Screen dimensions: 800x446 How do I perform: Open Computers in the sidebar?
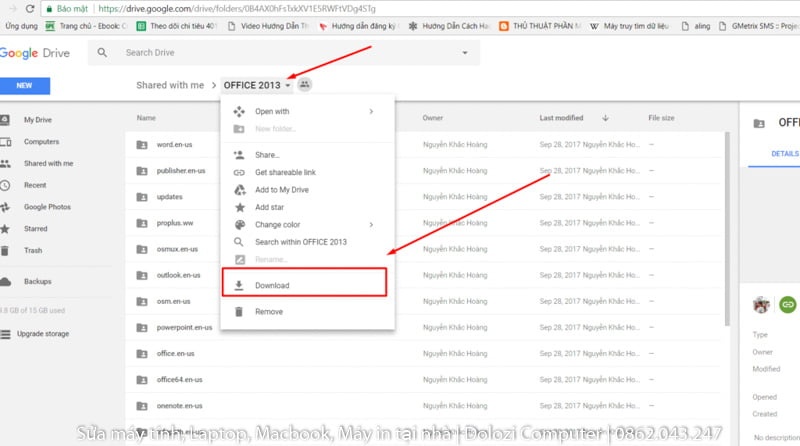point(41,142)
